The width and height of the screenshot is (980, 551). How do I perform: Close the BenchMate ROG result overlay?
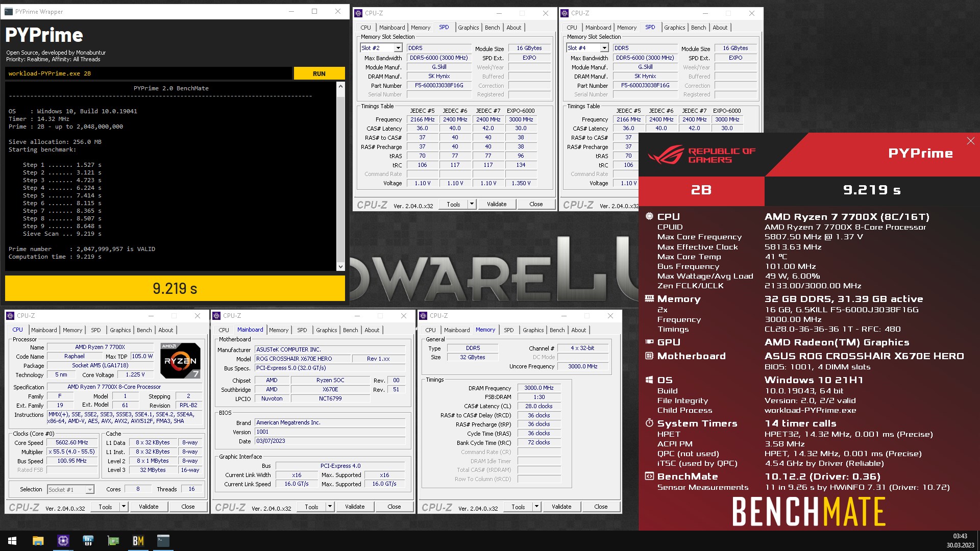pos(970,141)
